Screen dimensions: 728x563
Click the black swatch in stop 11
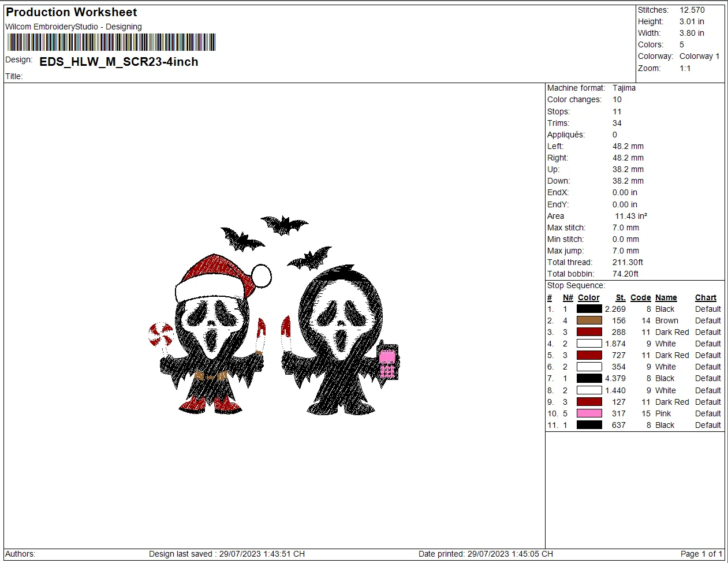click(x=589, y=425)
